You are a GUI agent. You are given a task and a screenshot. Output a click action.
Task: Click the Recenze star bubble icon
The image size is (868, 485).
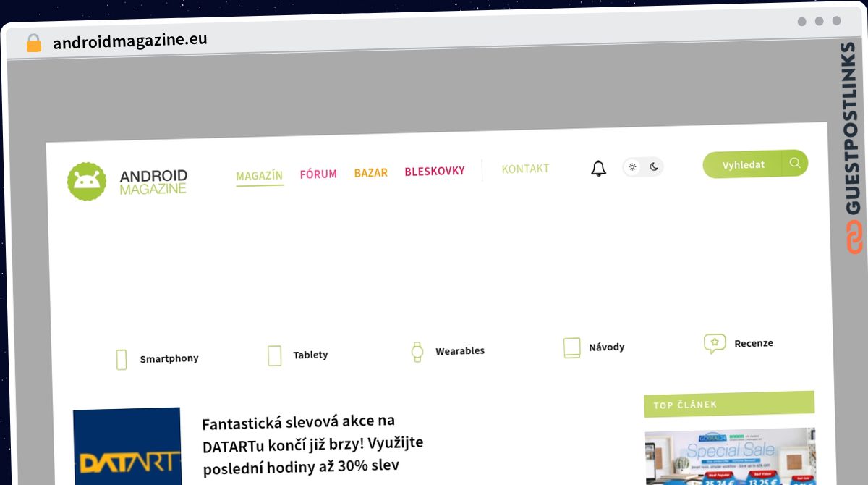tap(715, 344)
